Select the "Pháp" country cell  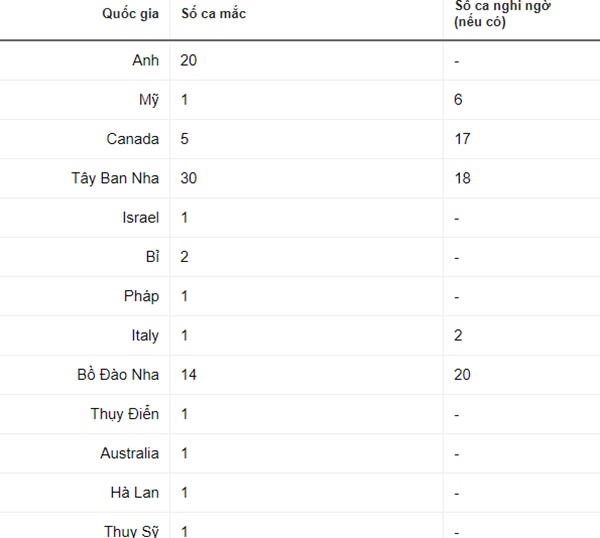point(140,296)
